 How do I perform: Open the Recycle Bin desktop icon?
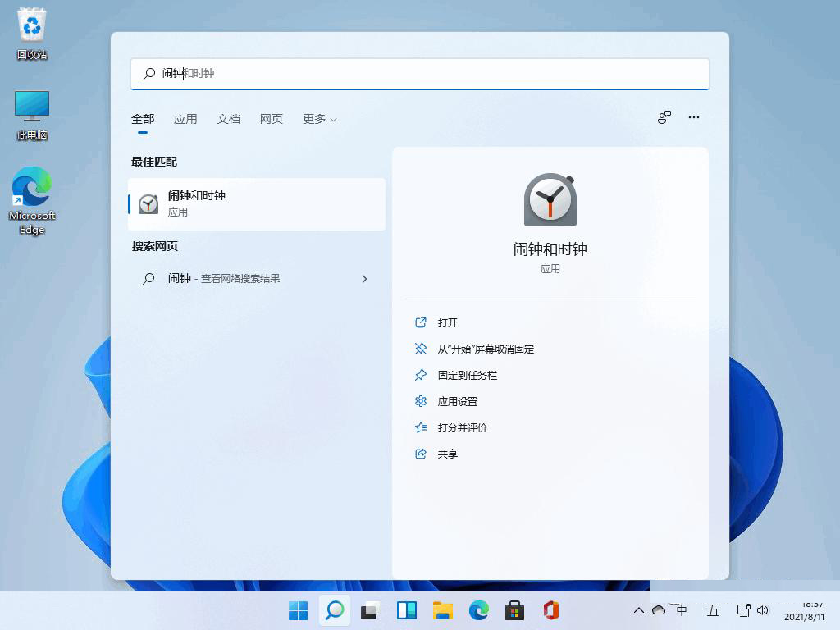(32, 33)
